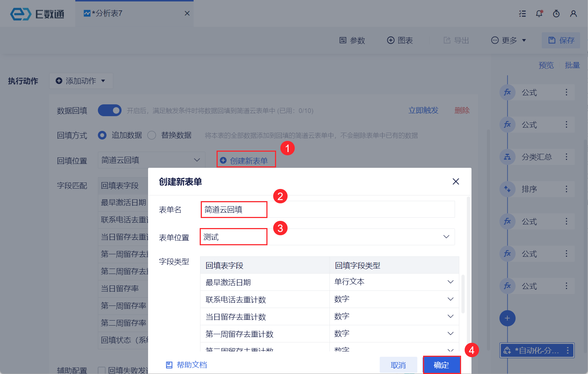Open more options for second 公式 step

(x=566, y=125)
